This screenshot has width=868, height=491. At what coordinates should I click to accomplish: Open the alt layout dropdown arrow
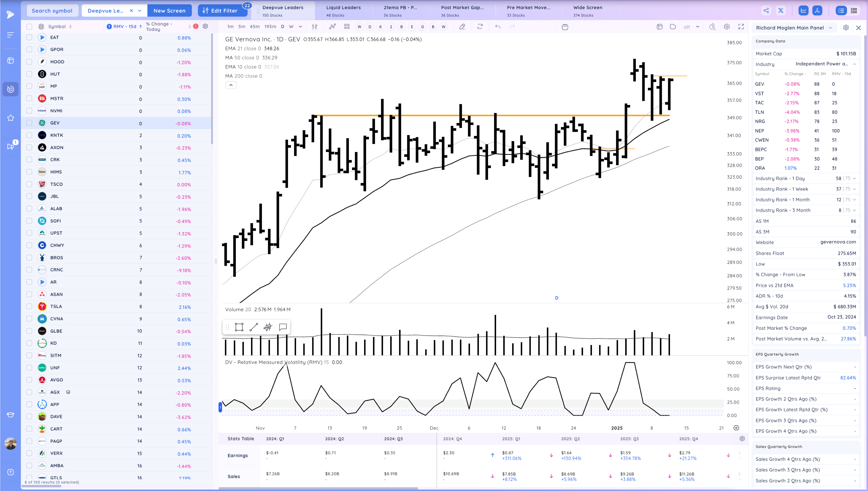point(697,27)
